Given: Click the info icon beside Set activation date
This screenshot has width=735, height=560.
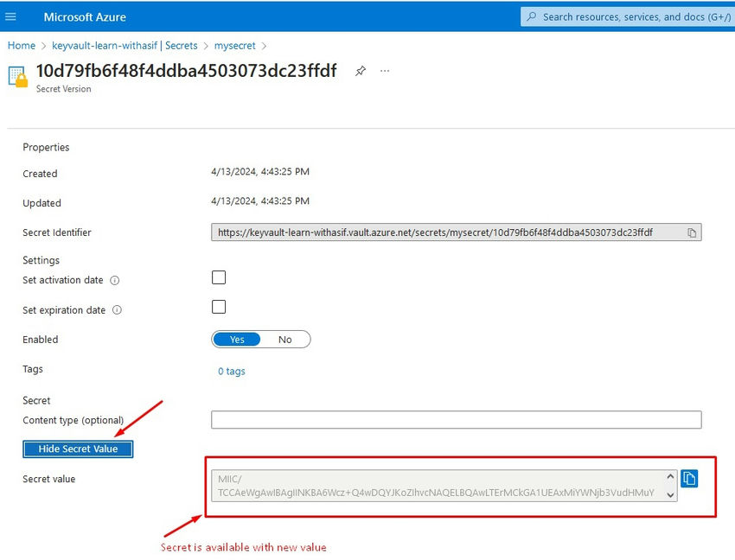Looking at the screenshot, I should click(117, 280).
